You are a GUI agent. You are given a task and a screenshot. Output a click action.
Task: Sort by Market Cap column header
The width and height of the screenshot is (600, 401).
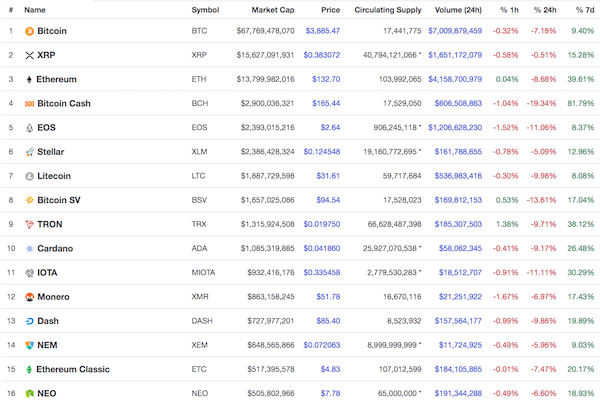click(273, 10)
